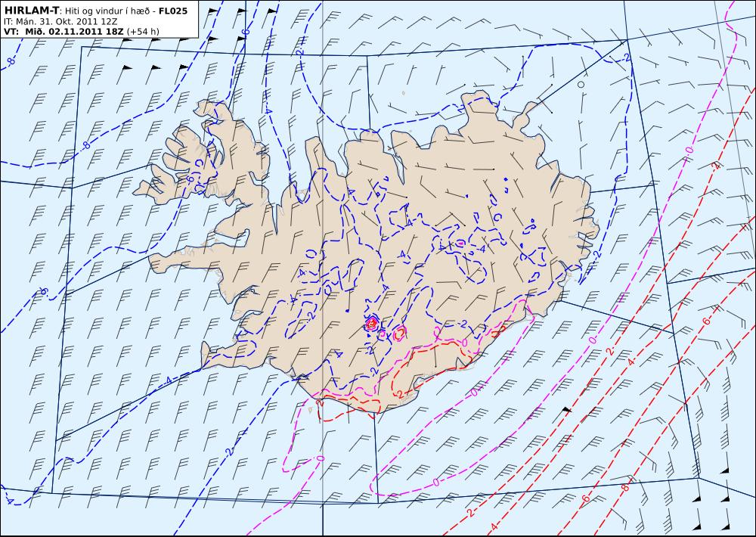Click the red '8' isotherm label
The height and width of the screenshot is (537, 756).
[x=625, y=488]
